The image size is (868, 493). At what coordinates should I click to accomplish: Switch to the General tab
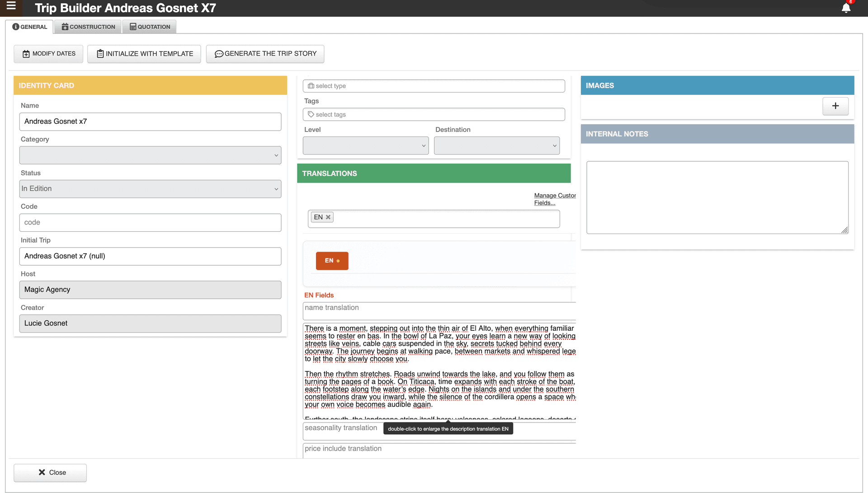(x=30, y=27)
